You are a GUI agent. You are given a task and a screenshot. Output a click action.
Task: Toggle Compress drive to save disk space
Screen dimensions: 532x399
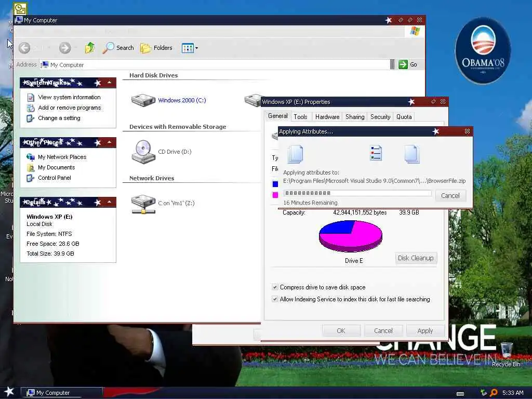click(275, 287)
